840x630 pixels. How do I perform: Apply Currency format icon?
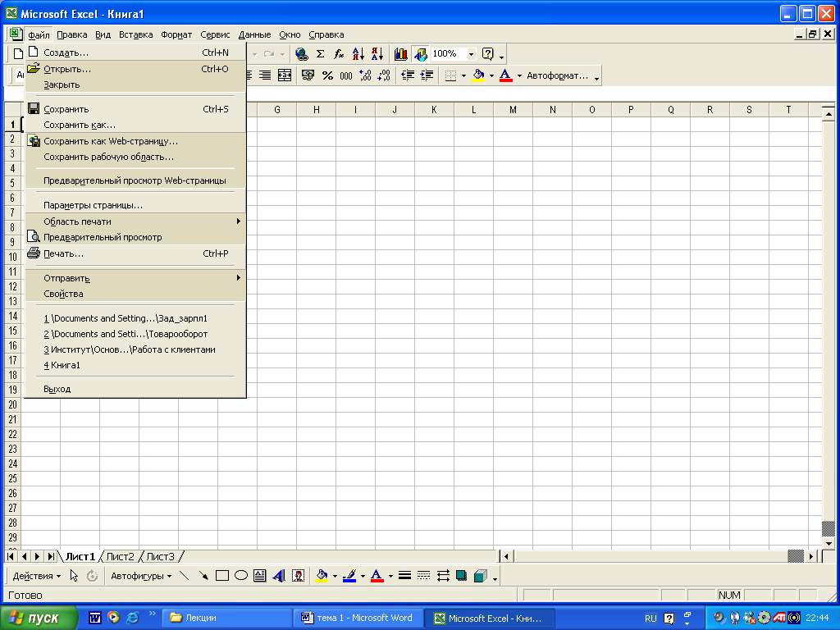tap(308, 75)
